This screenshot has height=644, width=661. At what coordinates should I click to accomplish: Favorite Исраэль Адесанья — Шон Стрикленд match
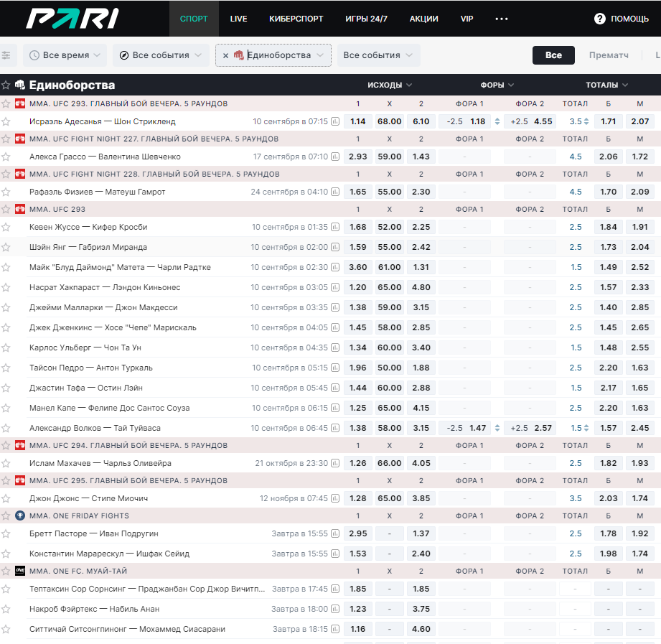6,122
